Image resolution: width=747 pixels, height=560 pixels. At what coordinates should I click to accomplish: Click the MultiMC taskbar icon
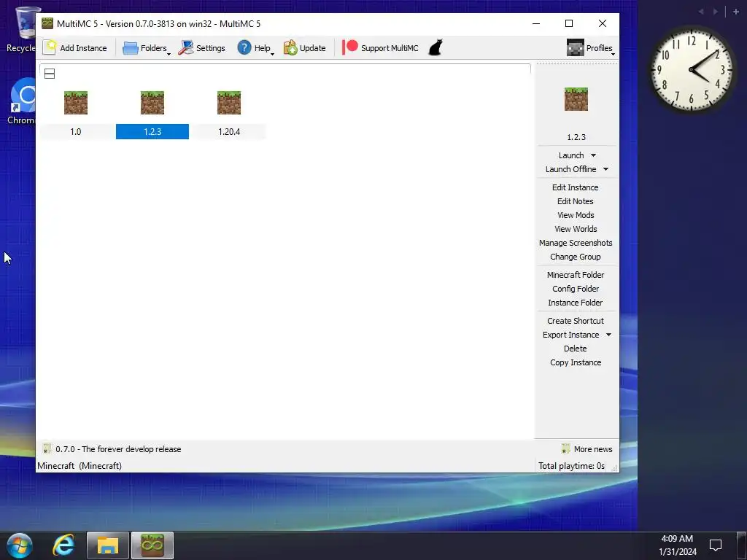(152, 545)
